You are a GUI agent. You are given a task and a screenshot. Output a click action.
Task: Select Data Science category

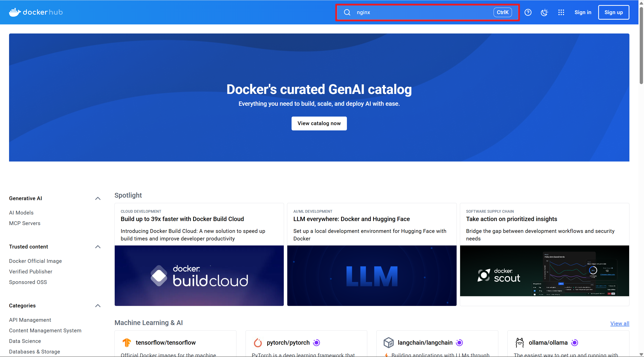click(25, 341)
